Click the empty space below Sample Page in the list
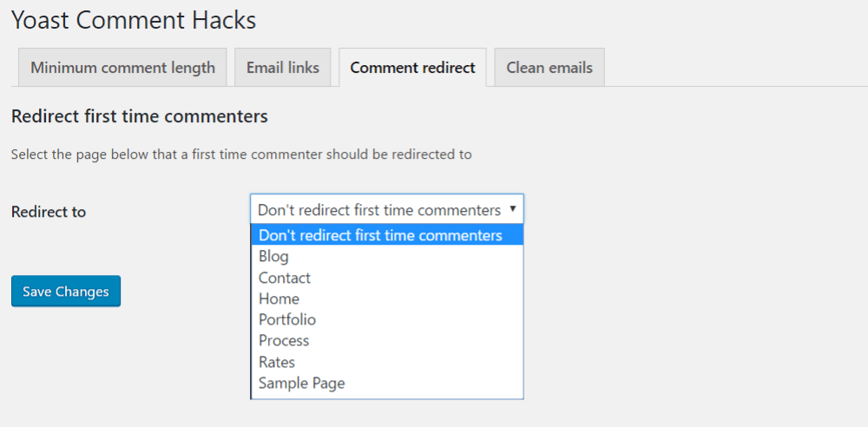 tap(387, 396)
